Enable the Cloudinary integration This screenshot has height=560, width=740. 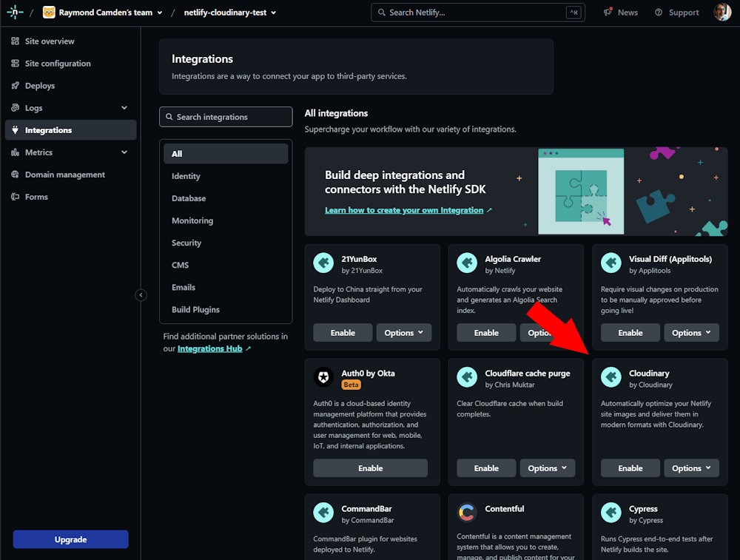tap(630, 468)
